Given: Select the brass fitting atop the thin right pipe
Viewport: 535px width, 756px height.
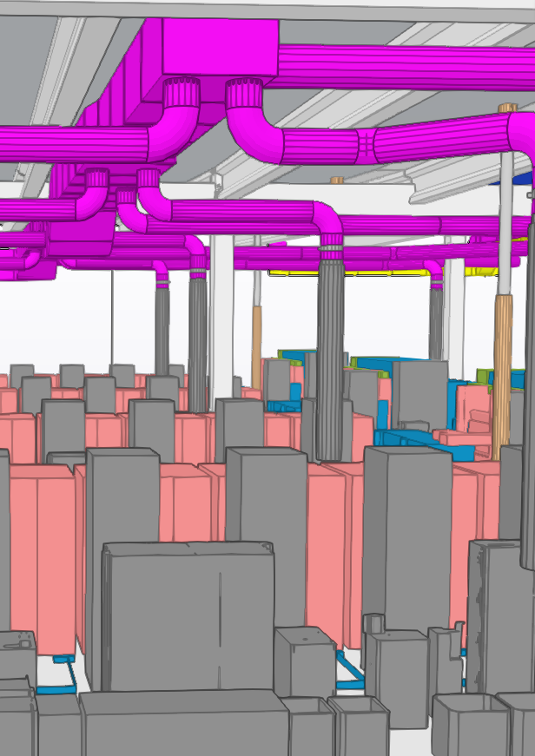Looking at the screenshot, I should click(507, 108).
